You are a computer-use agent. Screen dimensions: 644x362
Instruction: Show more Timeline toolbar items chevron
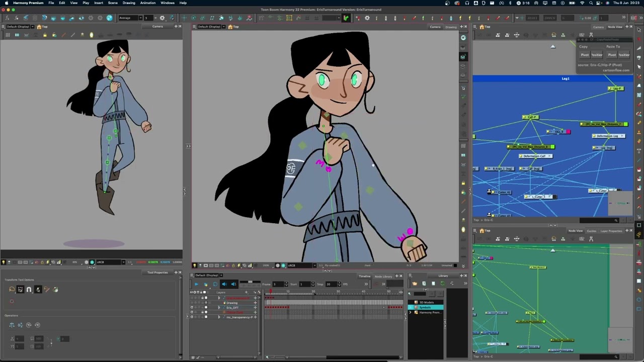tap(366, 284)
